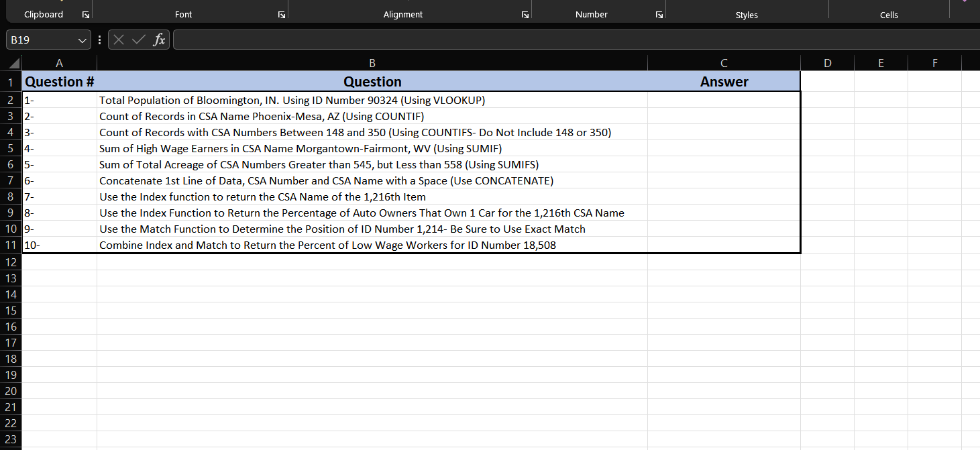Open the Number format dialog launcher
The image size is (980, 450).
[x=659, y=13]
